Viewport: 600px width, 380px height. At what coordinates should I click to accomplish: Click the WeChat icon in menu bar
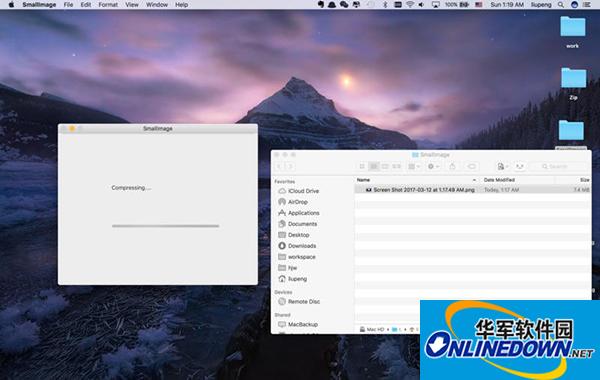[x=344, y=5]
